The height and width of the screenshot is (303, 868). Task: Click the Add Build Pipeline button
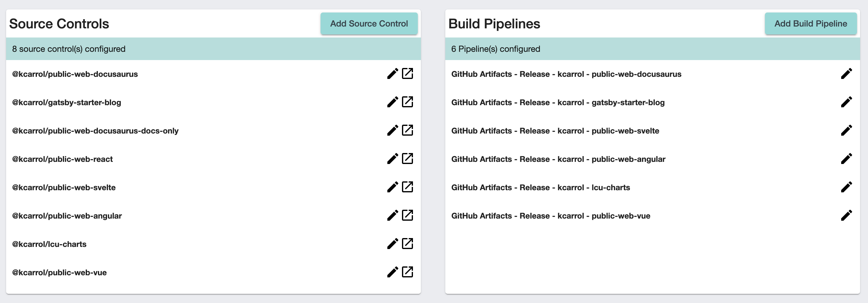[811, 23]
